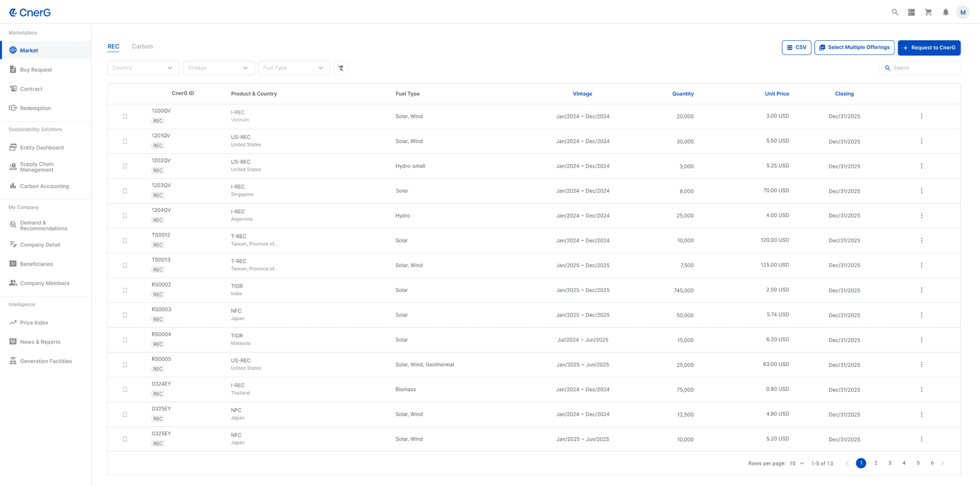Bookmark the 1201QV offering
Viewport: 980px width, 486px height.
pos(125,141)
